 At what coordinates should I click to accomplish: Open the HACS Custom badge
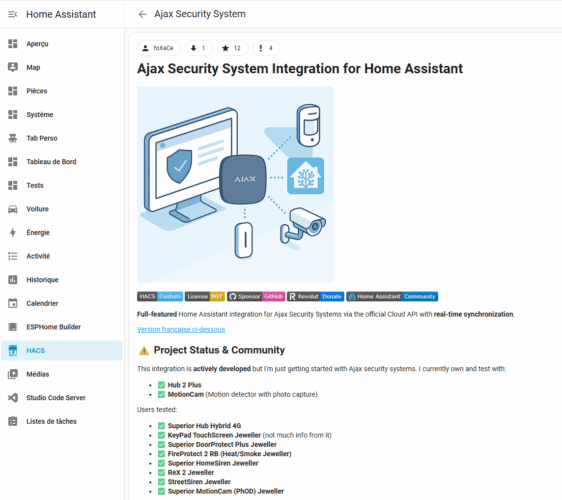(x=160, y=296)
